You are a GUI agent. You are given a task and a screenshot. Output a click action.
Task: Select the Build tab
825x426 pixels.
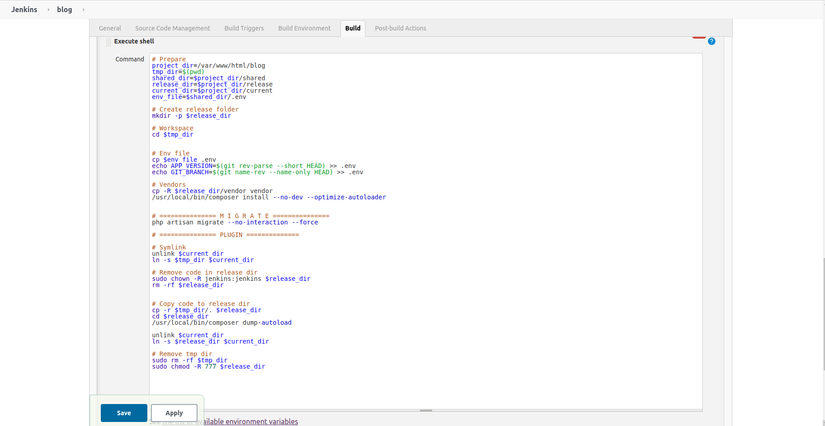tap(353, 28)
